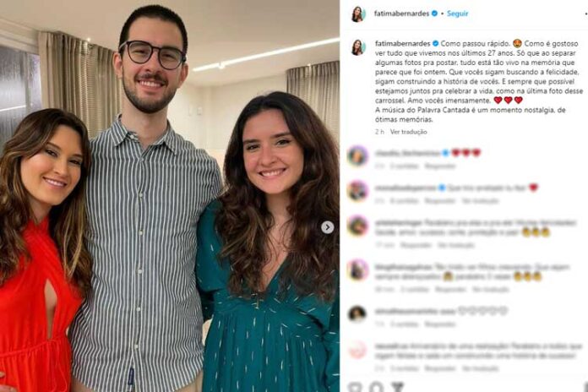This screenshot has width=588, height=392.
Task: Open sixth commenter's pale pink avatar
Action: point(357,350)
